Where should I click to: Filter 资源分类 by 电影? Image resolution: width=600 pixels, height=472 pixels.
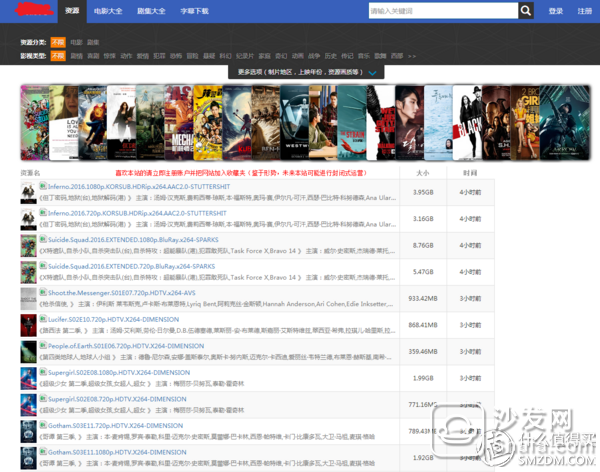pyautogui.click(x=77, y=42)
